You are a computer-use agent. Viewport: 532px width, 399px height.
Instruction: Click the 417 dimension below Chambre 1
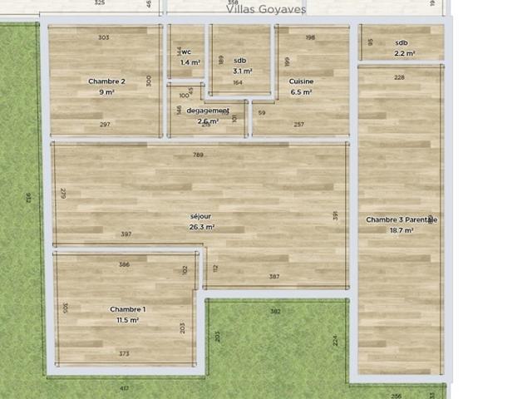coord(124,388)
